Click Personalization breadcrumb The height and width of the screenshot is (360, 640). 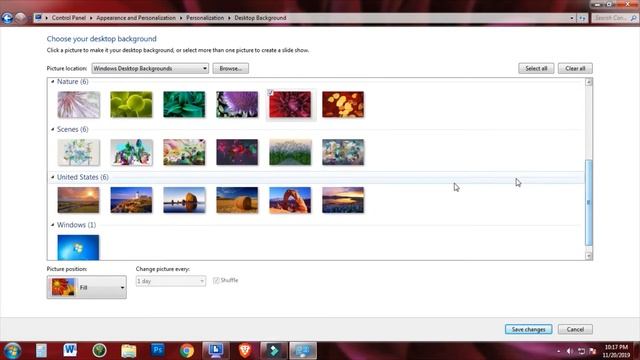(x=205, y=18)
